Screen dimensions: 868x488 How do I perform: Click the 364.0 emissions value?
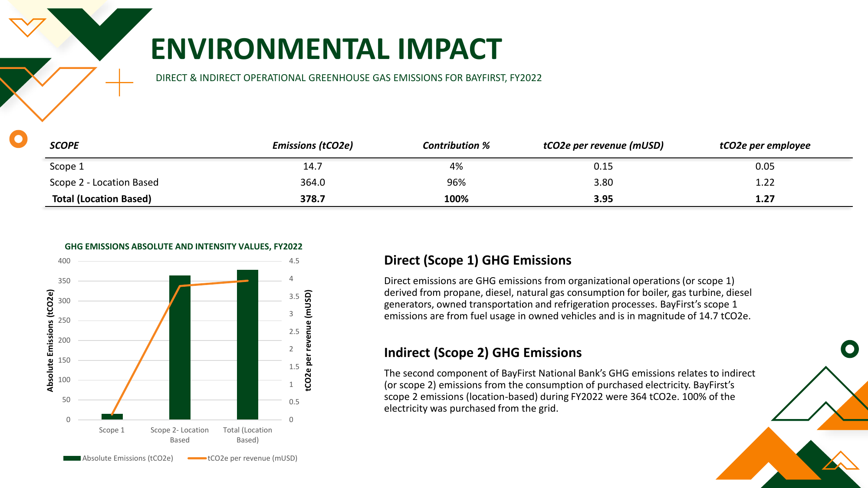click(x=312, y=183)
